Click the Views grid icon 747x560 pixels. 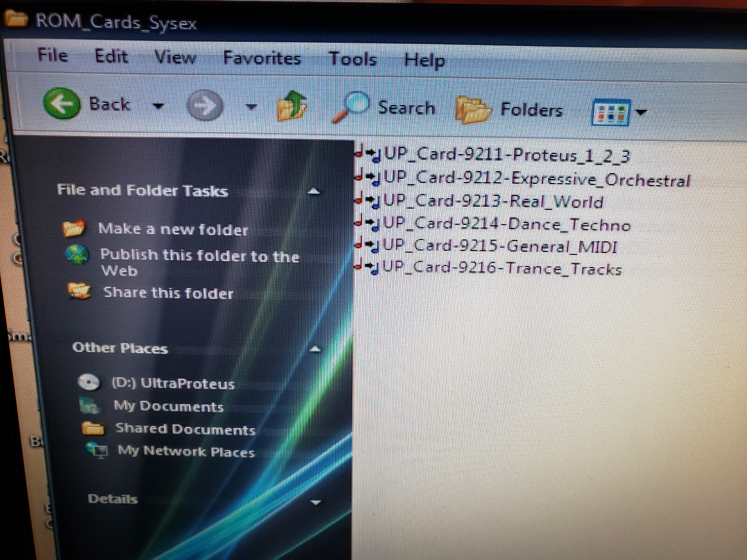611,112
